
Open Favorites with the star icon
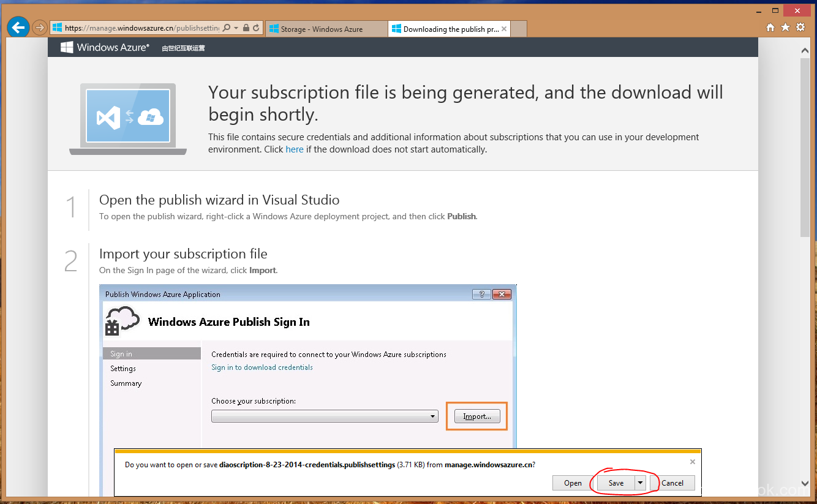pos(786,28)
